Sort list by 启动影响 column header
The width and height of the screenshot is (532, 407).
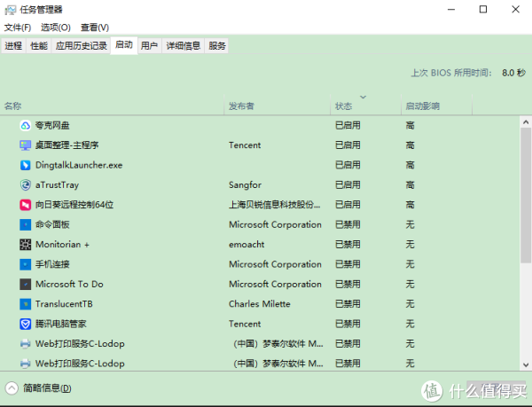[x=424, y=106]
